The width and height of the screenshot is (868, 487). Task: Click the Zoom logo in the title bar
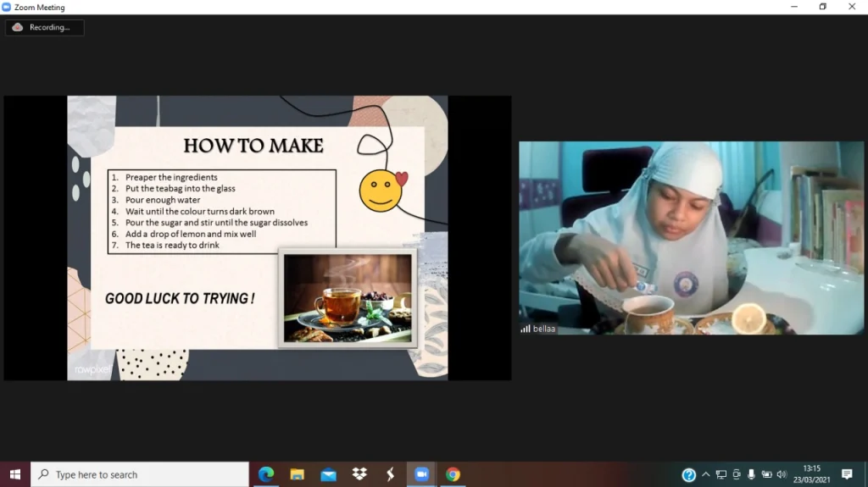pos(6,7)
